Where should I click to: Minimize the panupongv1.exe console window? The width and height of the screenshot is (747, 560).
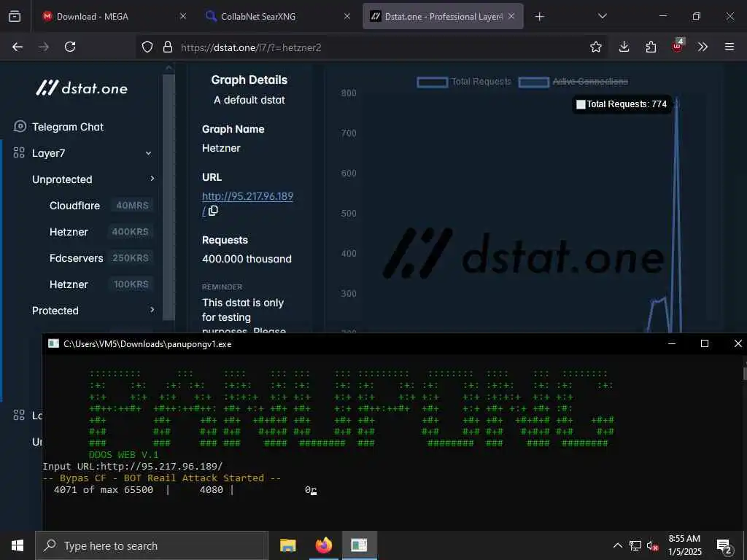click(x=672, y=343)
